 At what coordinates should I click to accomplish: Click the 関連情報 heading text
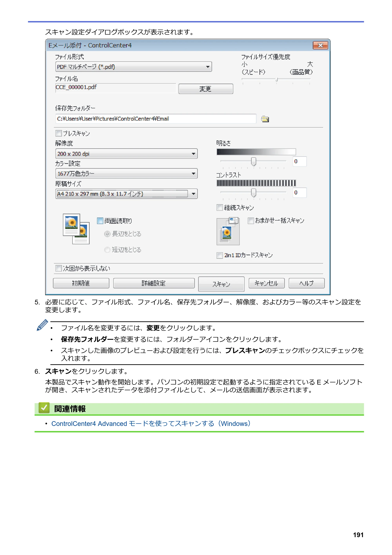click(x=70, y=409)
